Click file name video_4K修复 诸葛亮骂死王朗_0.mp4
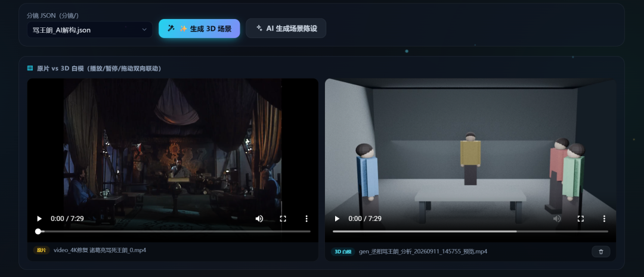 click(100, 250)
